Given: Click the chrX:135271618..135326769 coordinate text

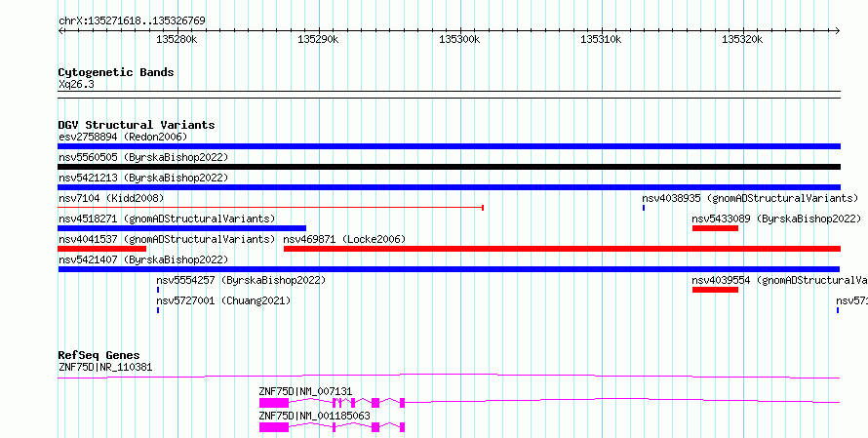Looking at the screenshot, I should pyautogui.click(x=132, y=20).
